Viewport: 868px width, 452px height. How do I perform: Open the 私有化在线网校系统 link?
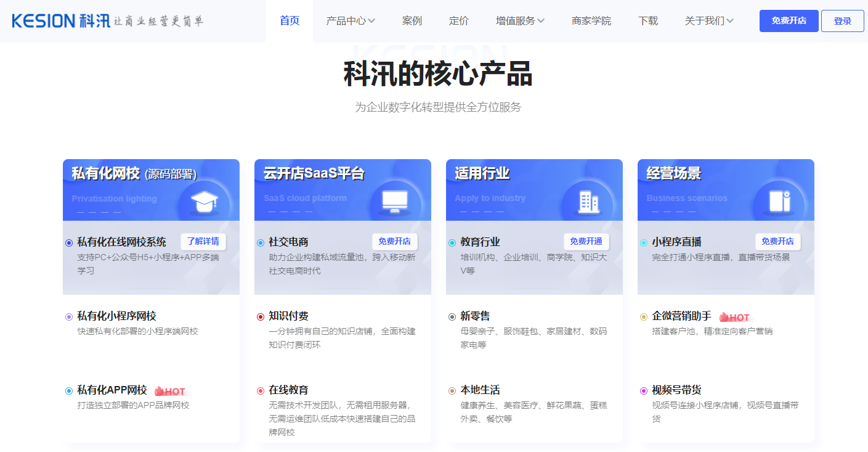tap(121, 242)
